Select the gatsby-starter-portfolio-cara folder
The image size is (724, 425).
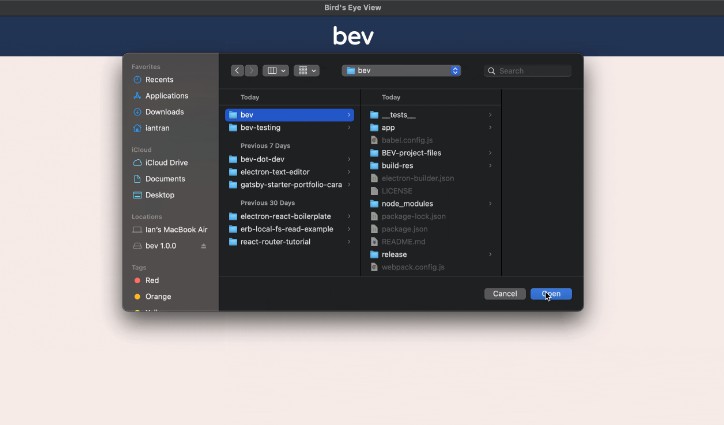coord(290,184)
